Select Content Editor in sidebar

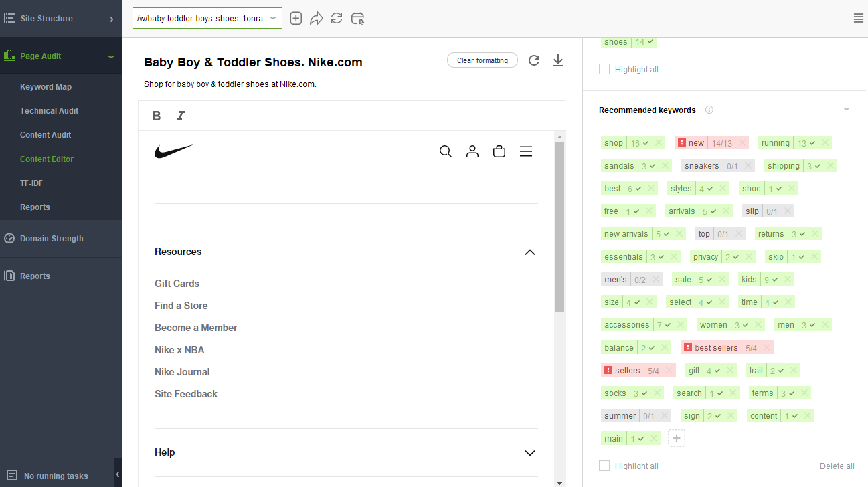[47, 159]
